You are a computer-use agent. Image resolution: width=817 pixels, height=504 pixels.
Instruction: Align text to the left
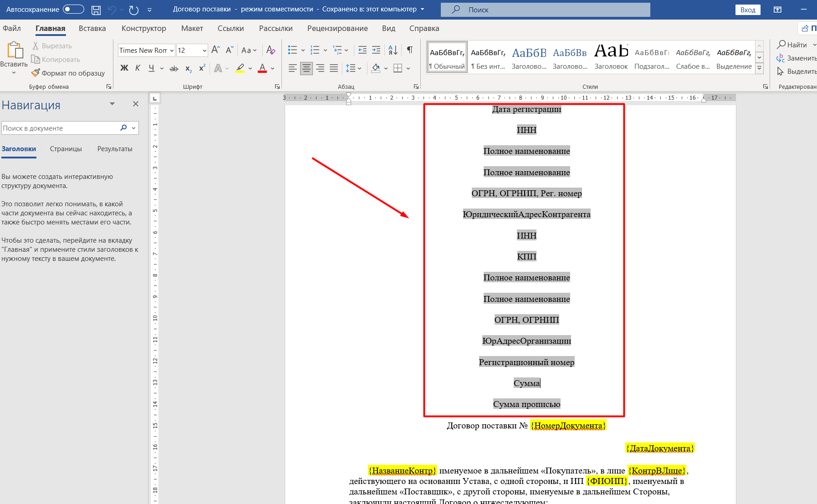293,68
